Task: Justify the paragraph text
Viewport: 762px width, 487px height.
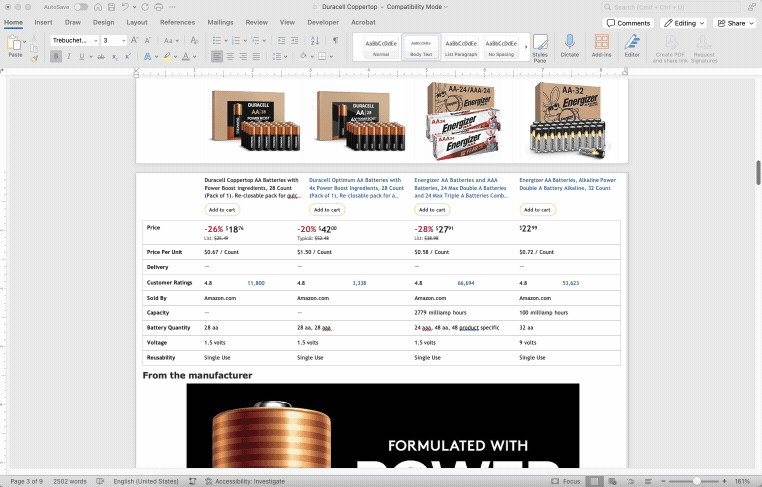Action: point(256,57)
